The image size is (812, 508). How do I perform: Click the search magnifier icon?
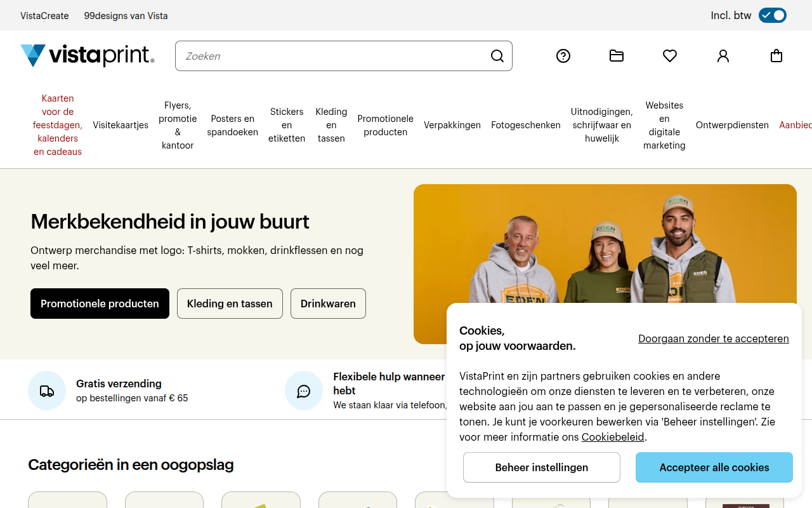[x=497, y=56]
